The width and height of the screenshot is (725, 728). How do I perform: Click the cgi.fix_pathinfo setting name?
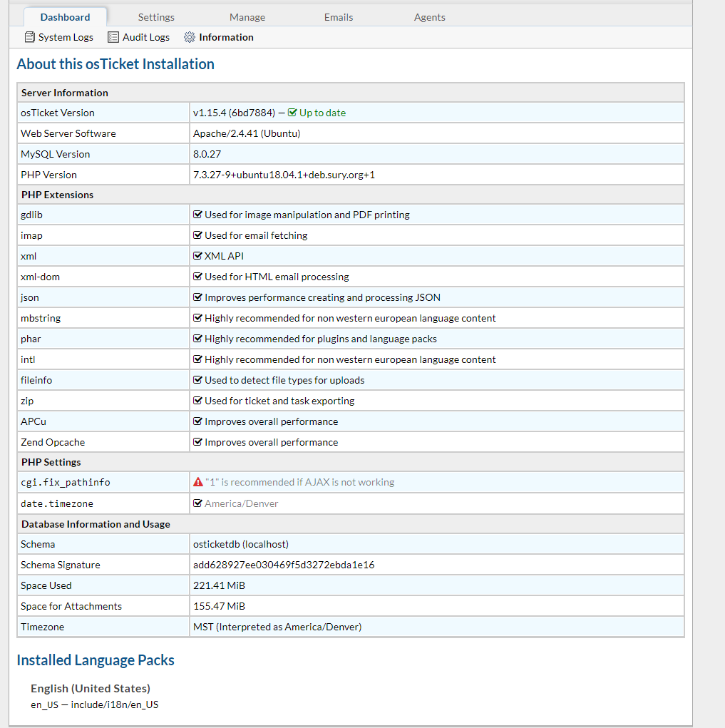(66, 483)
